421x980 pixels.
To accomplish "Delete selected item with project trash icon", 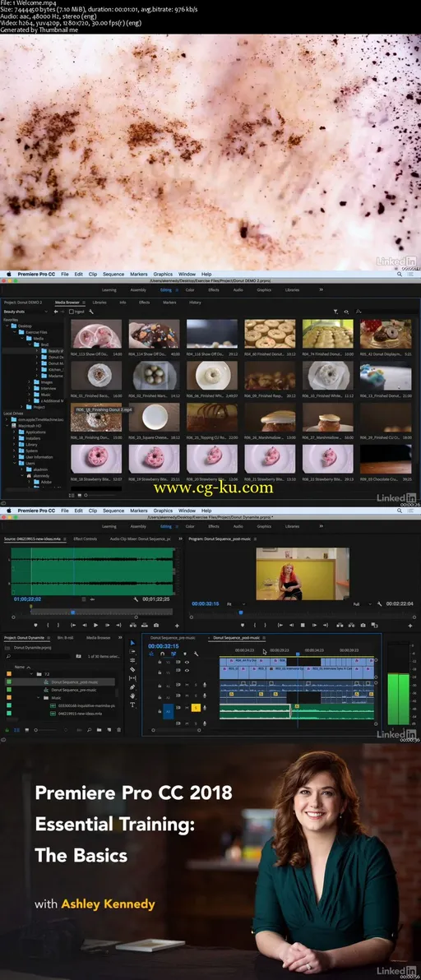I will pyautogui.click(x=118, y=729).
